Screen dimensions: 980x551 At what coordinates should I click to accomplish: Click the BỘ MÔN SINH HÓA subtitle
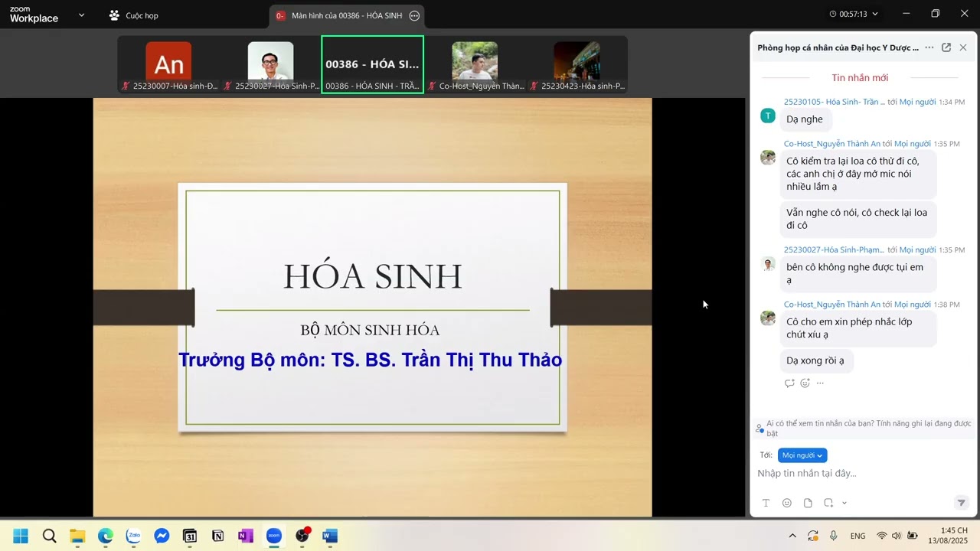tap(370, 331)
